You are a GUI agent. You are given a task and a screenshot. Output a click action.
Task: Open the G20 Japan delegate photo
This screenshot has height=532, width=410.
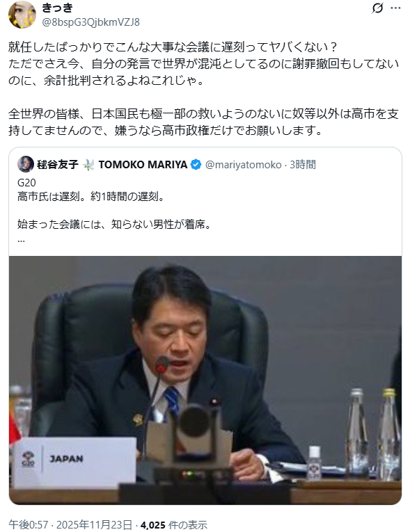(205, 380)
